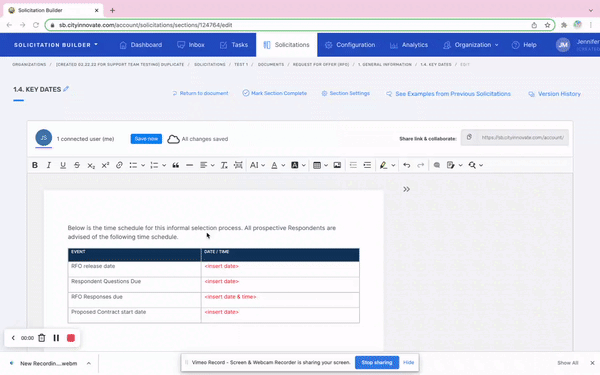The width and height of the screenshot is (600, 375).
Task: Open the Solicitation Builder dropdown menu
Action: tap(56, 45)
